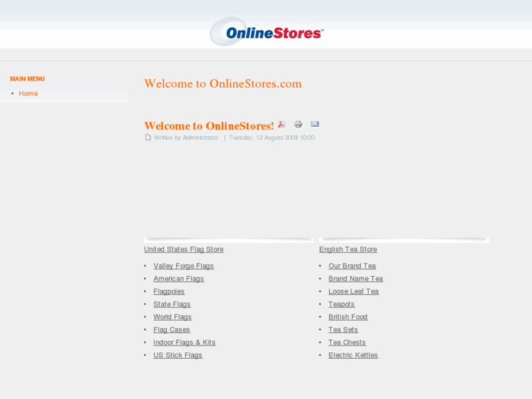The image size is (532, 399).
Task: Open Flag Cases link
Action: [172, 329]
